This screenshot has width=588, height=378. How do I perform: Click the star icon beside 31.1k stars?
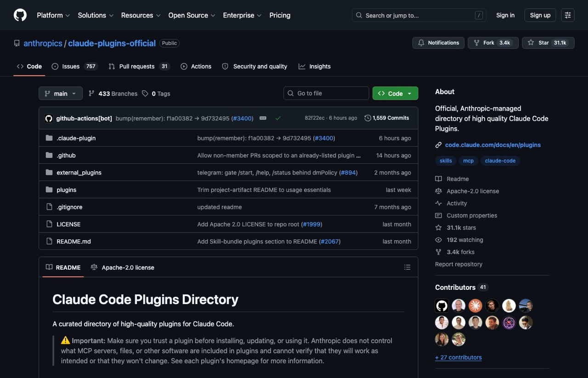coord(438,228)
